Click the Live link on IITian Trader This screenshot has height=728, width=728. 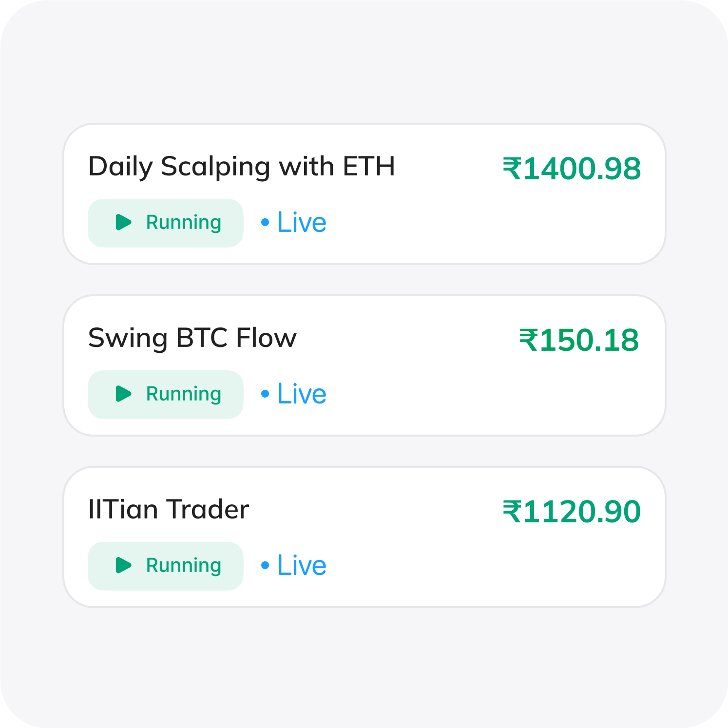coord(301,565)
